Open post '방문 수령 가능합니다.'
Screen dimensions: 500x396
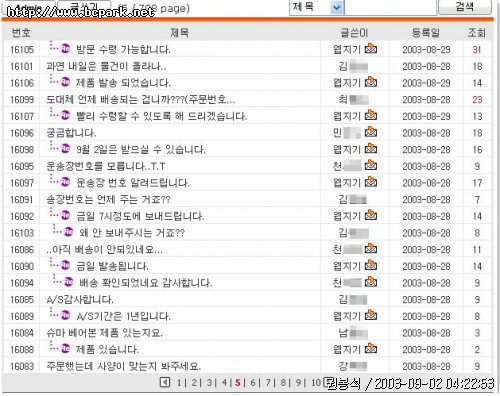(123, 49)
